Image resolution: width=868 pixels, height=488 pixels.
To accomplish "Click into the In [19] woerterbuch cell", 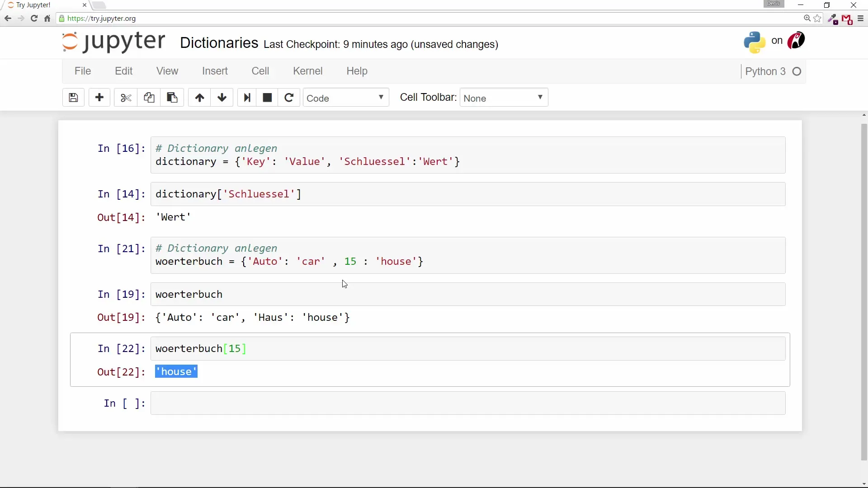I will pos(468,294).
